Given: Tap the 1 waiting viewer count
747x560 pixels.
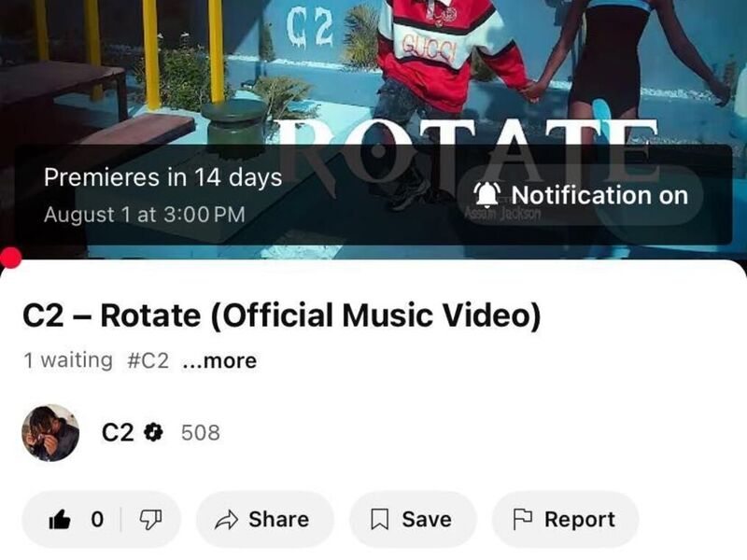Looking at the screenshot, I should [x=68, y=360].
